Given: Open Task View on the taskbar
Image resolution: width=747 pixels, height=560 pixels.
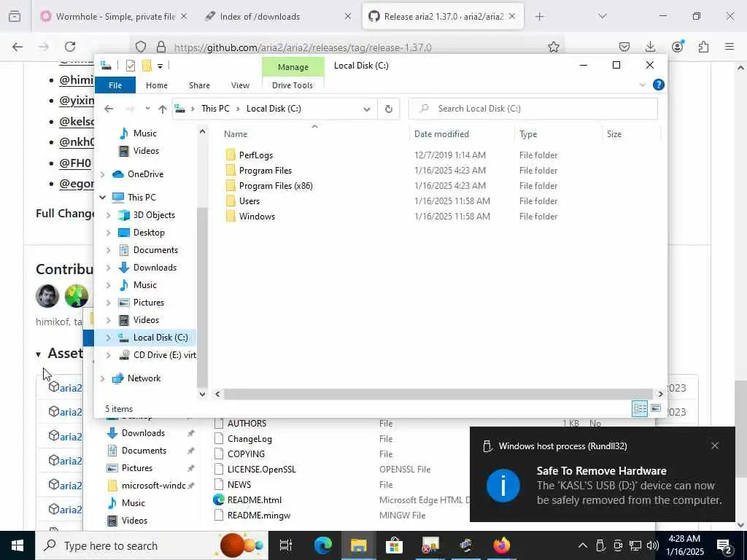Looking at the screenshot, I should pyautogui.click(x=286, y=545).
